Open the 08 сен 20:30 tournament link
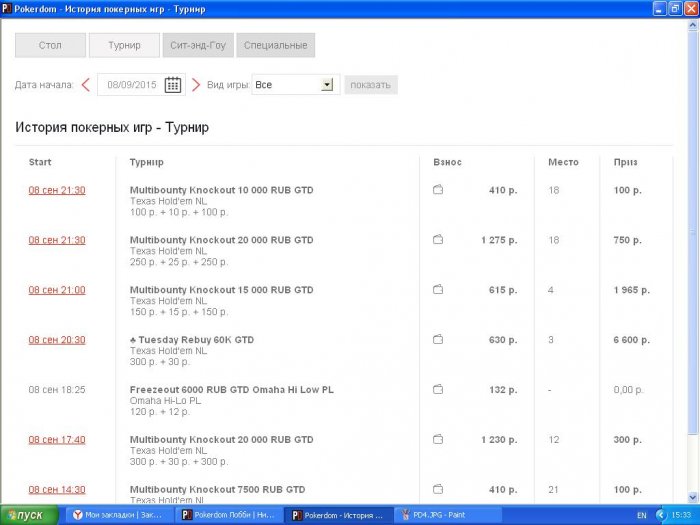Screen dimensions: 700x525 tap(57, 340)
